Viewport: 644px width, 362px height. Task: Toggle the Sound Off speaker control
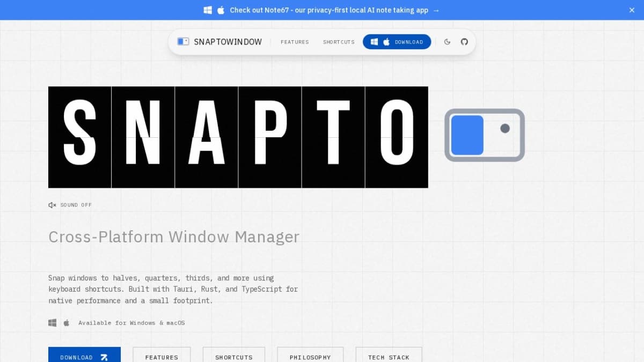coord(70,205)
